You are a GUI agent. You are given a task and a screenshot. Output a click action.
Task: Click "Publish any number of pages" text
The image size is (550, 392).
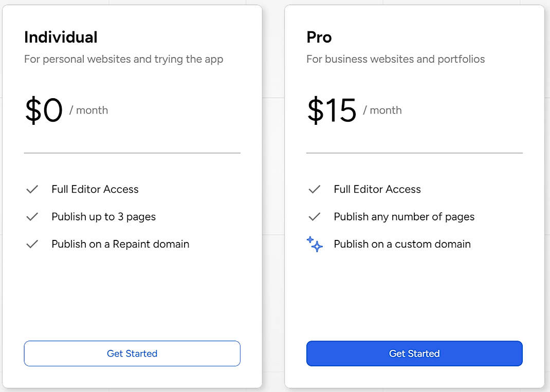(404, 217)
